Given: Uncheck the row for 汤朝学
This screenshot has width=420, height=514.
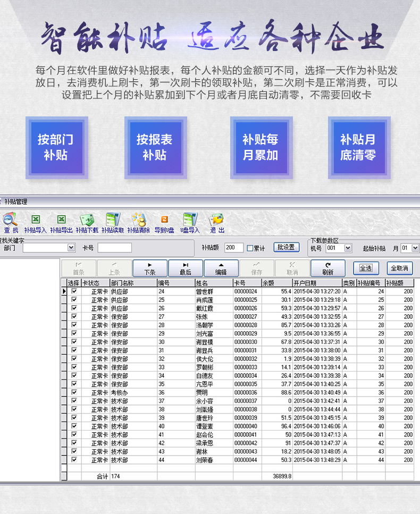Looking at the screenshot, I should (74, 325).
